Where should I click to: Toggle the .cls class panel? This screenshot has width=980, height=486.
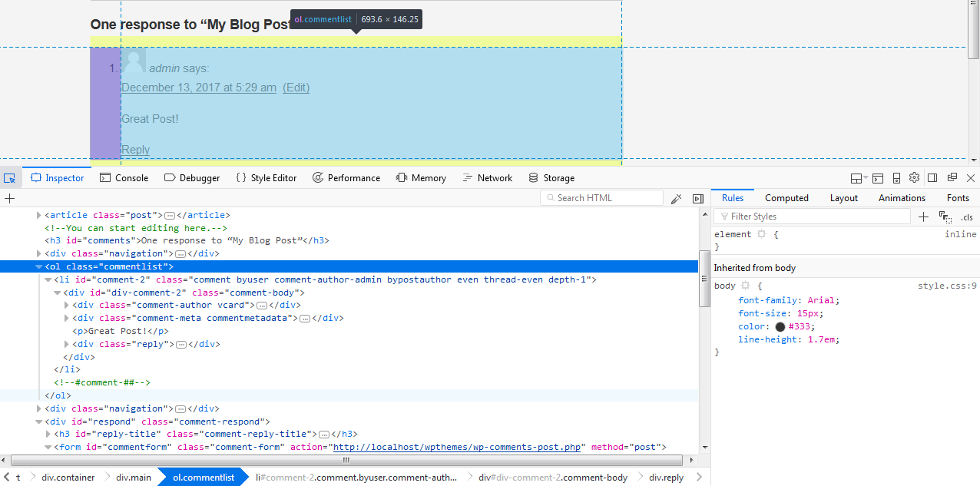click(967, 217)
